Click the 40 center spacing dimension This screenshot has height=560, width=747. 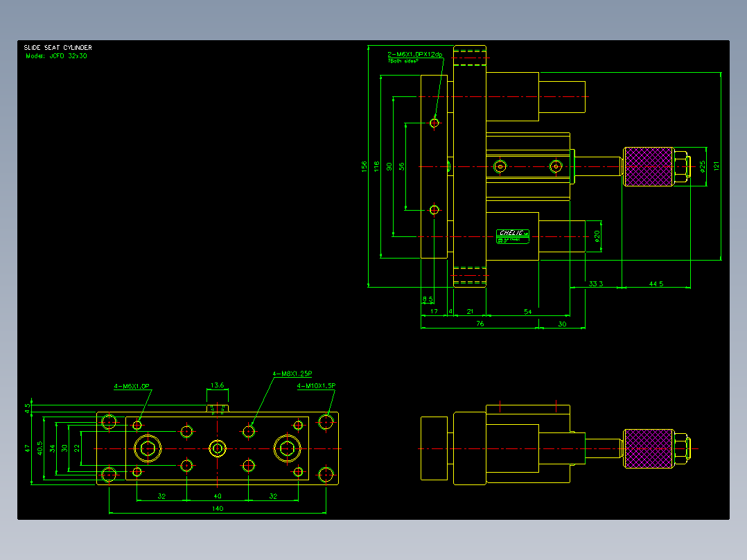click(x=218, y=496)
